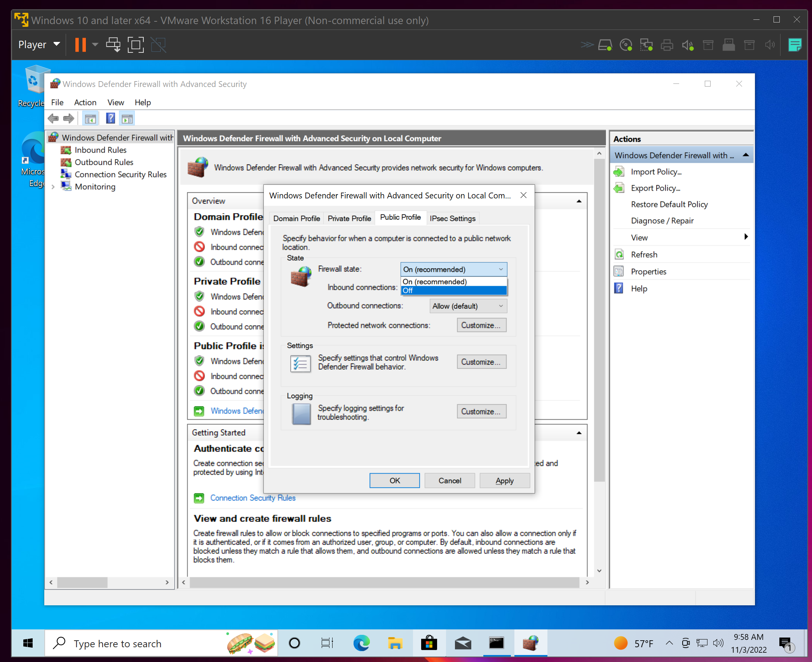The height and width of the screenshot is (662, 812).
Task: Open Outbound connections Allow (default) dropdown
Action: (468, 306)
